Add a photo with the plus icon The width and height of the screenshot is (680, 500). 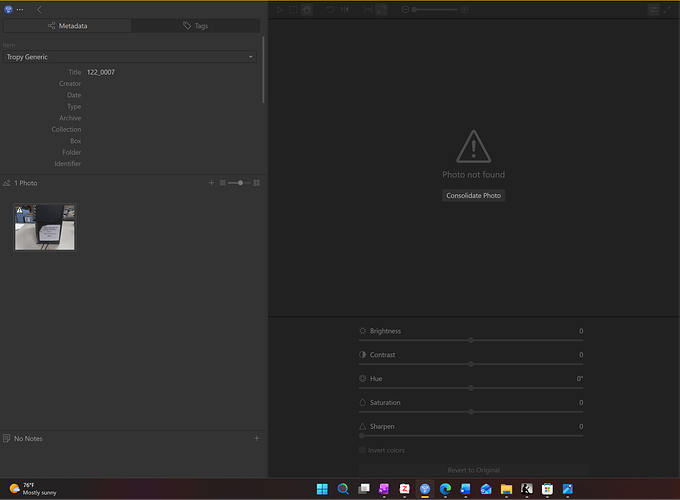(211, 183)
